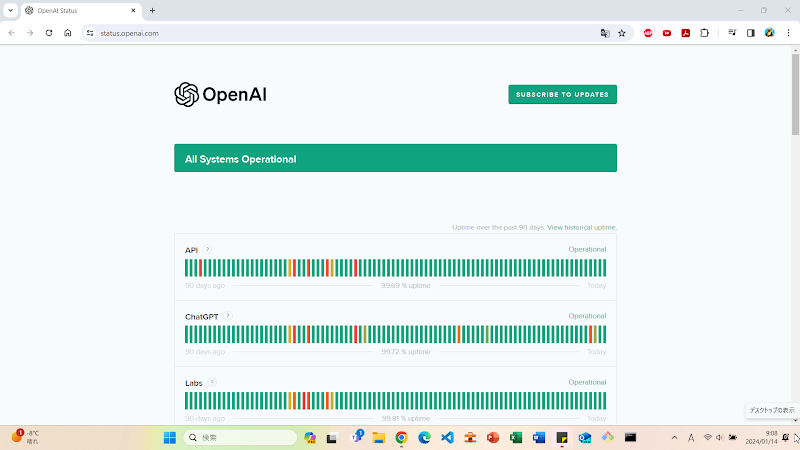Click the API uptime bar for Today

click(x=605, y=268)
